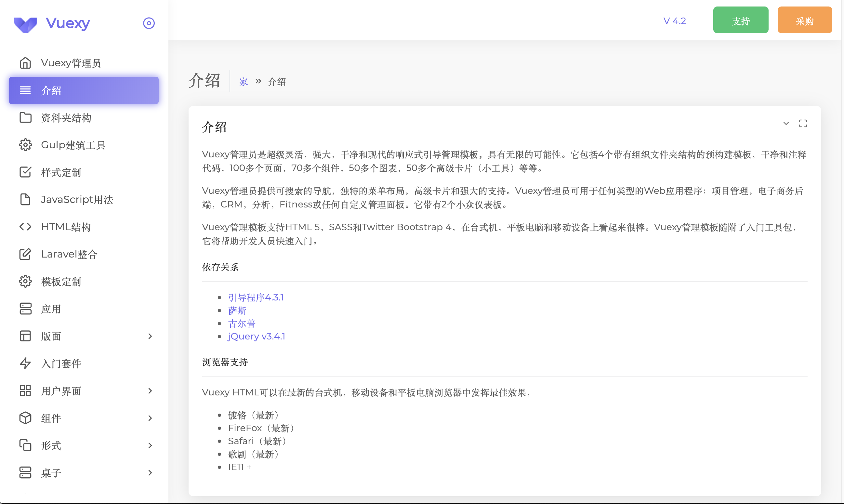Click the folder icon for 资料夹结构
This screenshot has height=504, width=844.
pos(25,117)
